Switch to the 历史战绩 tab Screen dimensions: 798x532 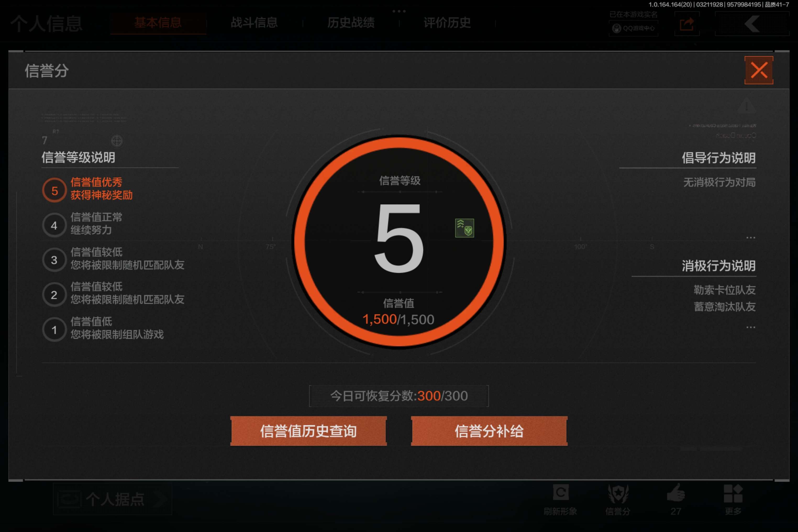click(351, 23)
